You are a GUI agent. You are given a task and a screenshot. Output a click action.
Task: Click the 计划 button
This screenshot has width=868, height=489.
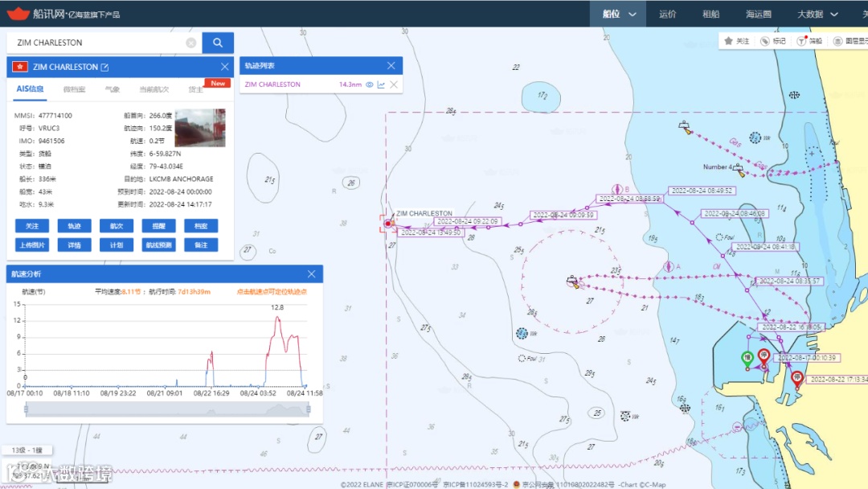(x=117, y=244)
